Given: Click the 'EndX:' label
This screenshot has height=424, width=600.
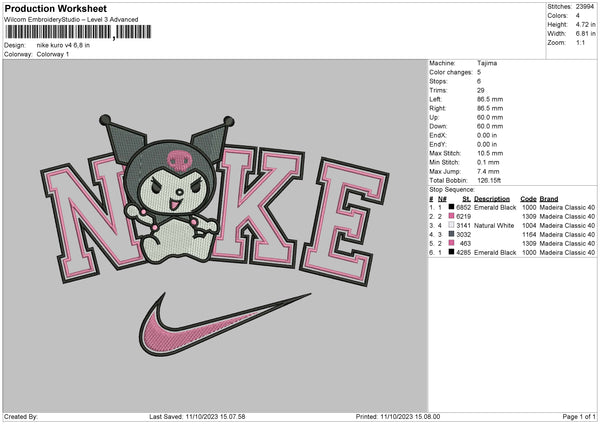Looking at the screenshot, I should (438, 135).
